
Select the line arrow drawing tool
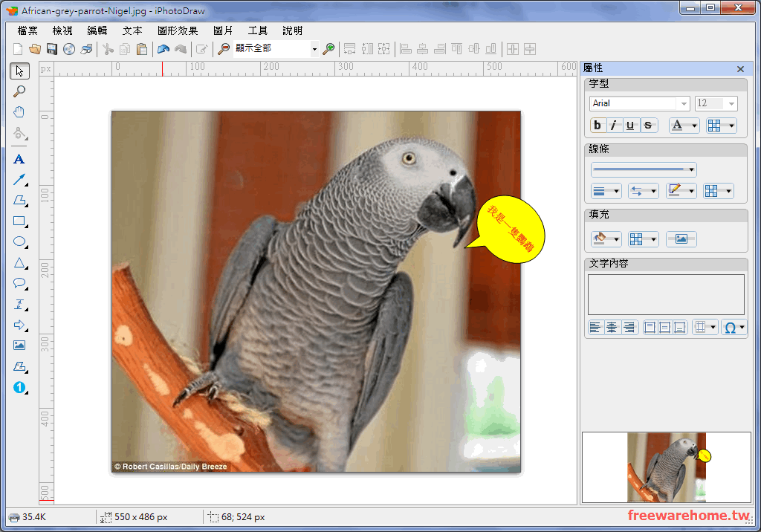tap(19, 180)
